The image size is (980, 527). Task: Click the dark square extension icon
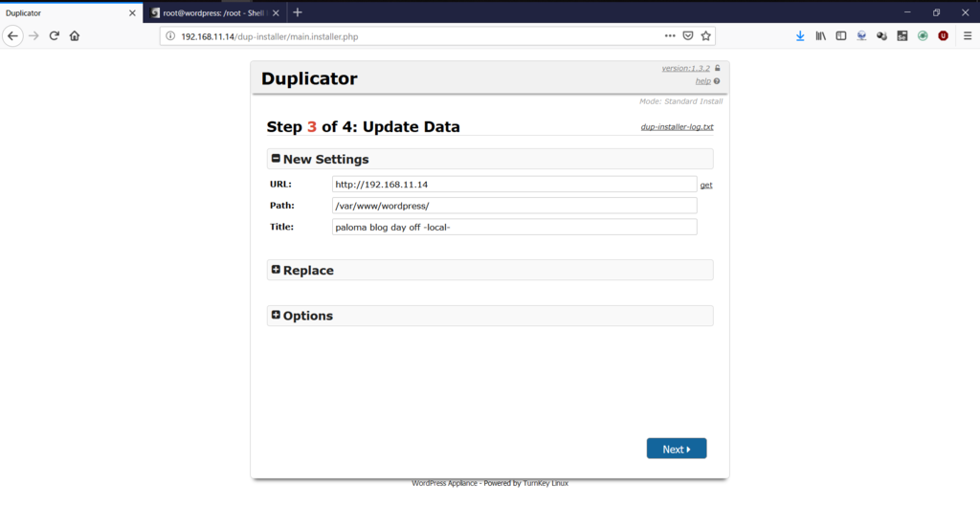click(x=902, y=36)
